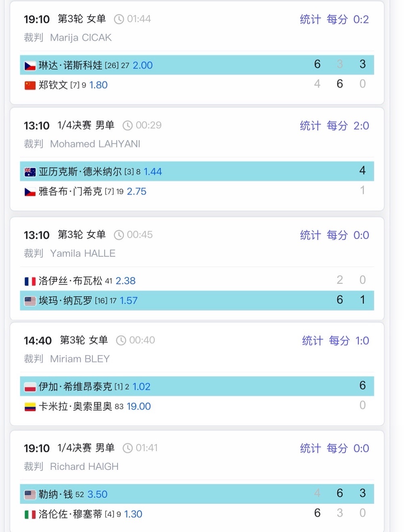
Task: Click odds 19.00 for 卡米拉·奥索里奥
Action: pyautogui.click(x=139, y=406)
